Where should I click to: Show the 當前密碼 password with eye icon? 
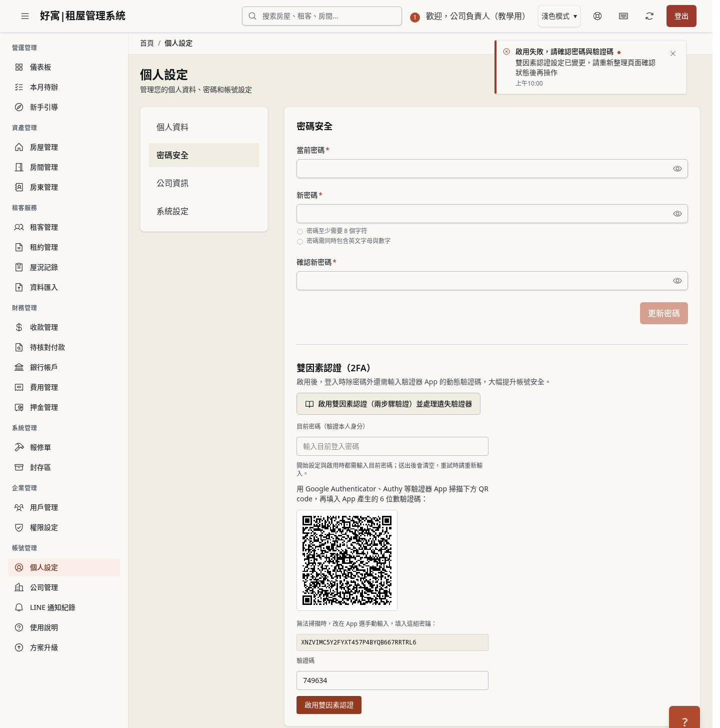point(677,169)
